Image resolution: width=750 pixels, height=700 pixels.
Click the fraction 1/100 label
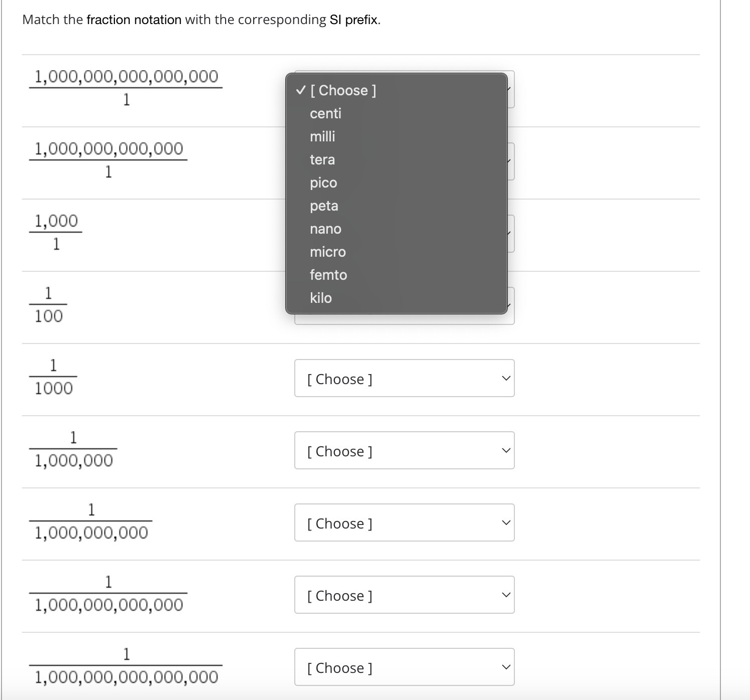pos(48,305)
